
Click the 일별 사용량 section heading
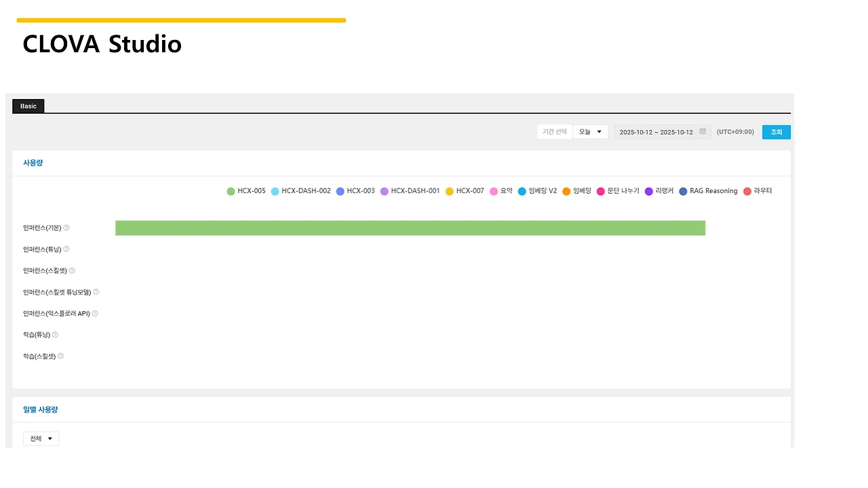point(41,410)
